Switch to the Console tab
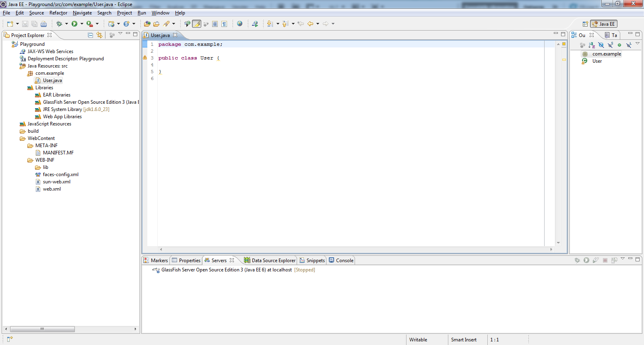Image resolution: width=644 pixels, height=345 pixels. 341,261
